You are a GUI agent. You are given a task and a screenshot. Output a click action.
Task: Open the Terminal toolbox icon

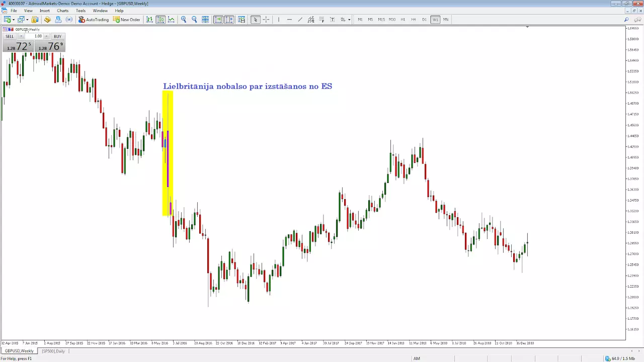pos(58,20)
